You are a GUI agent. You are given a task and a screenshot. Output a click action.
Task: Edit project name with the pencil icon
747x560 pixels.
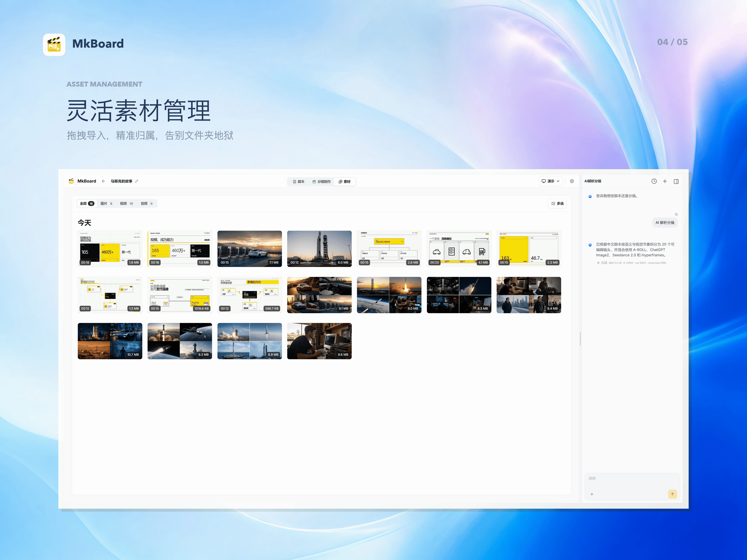[136, 181]
